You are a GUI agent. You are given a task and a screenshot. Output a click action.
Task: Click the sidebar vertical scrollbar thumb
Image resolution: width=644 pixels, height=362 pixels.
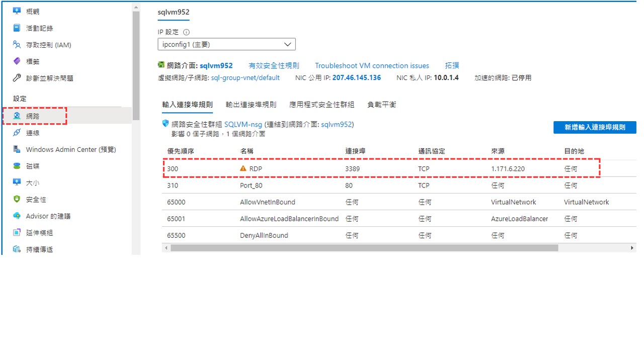[x=136, y=65]
